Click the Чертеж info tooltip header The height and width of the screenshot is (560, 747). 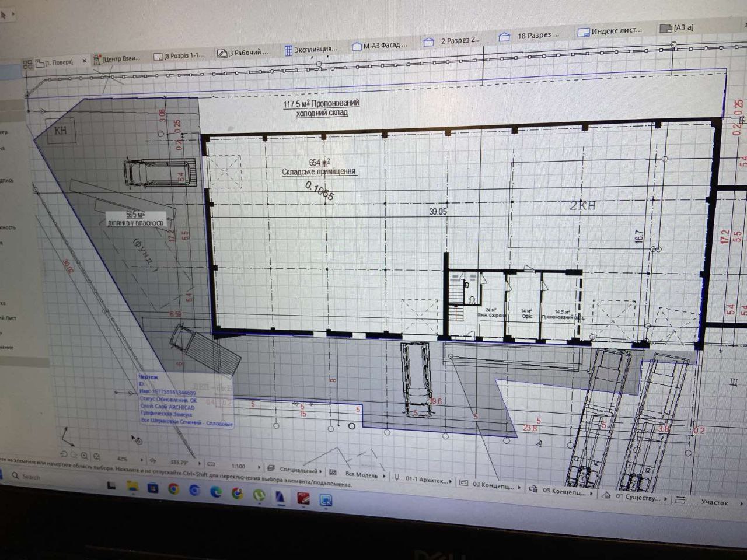pyautogui.click(x=149, y=377)
